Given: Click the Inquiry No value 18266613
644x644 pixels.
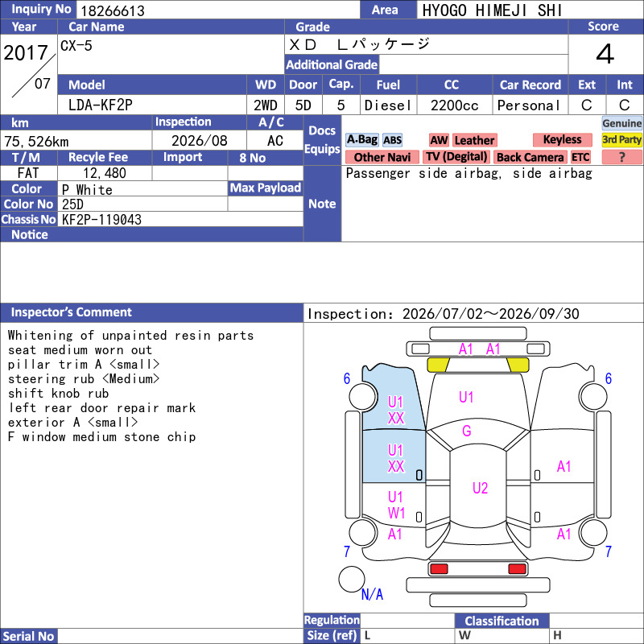Looking at the screenshot, I should (x=113, y=10).
